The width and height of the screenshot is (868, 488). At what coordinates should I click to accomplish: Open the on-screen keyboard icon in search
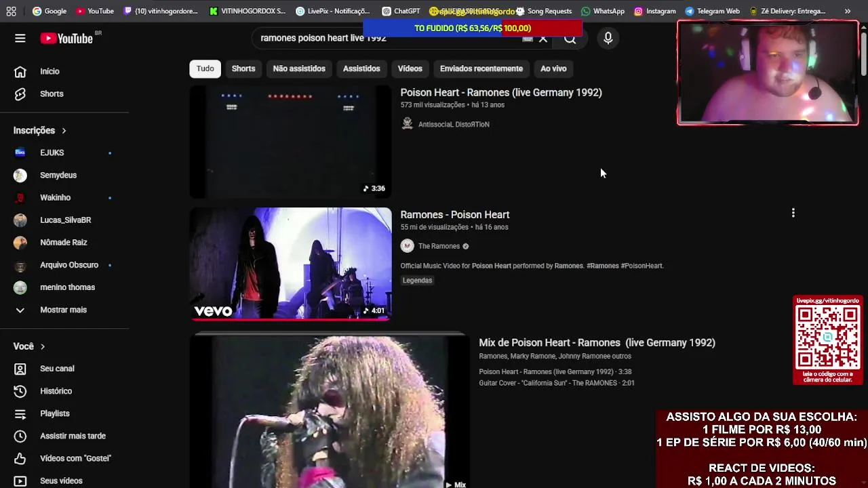528,39
